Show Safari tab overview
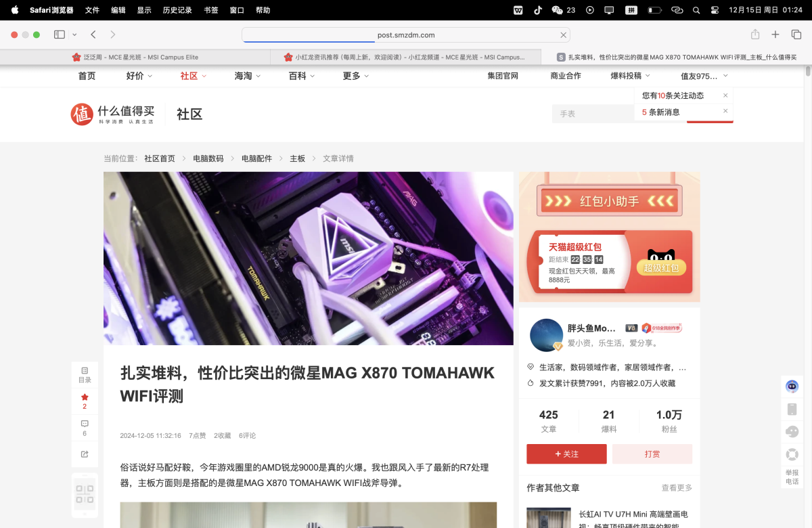This screenshot has width=812, height=528. pos(796,35)
